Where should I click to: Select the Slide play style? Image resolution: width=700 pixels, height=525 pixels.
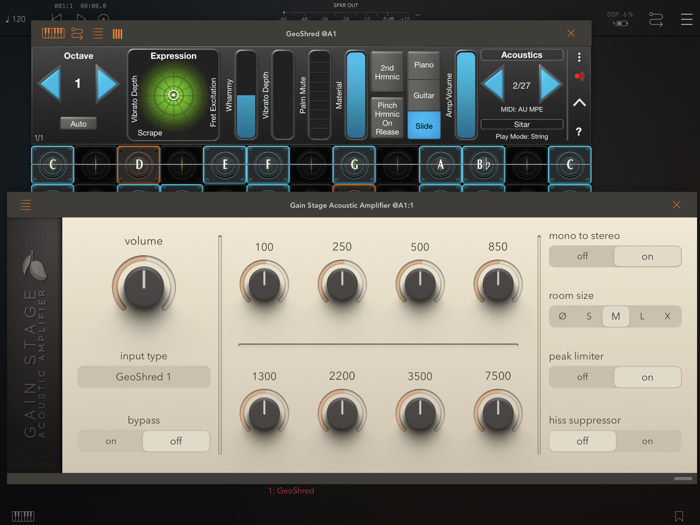(424, 125)
